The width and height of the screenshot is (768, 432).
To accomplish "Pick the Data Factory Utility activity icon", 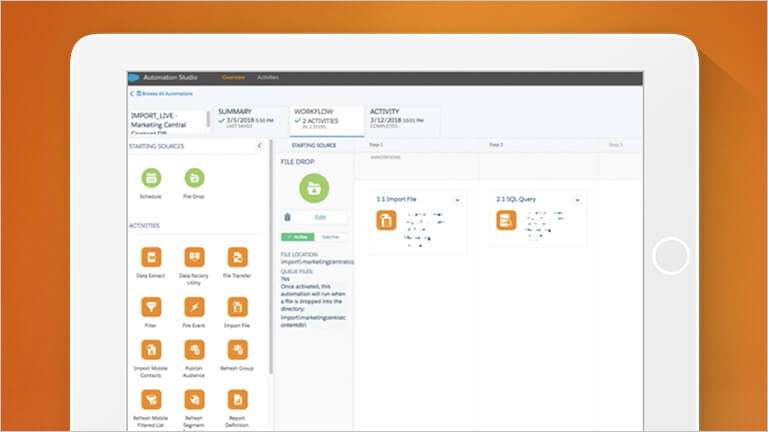I will (x=194, y=257).
